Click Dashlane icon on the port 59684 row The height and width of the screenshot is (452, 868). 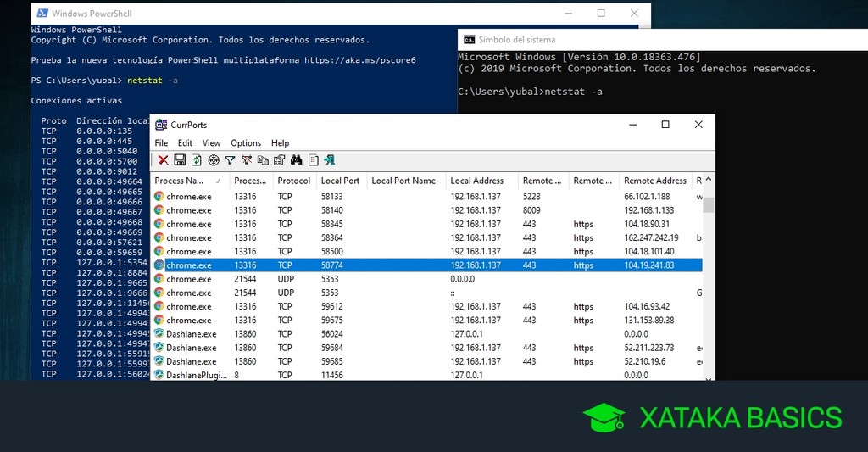pyautogui.click(x=159, y=348)
